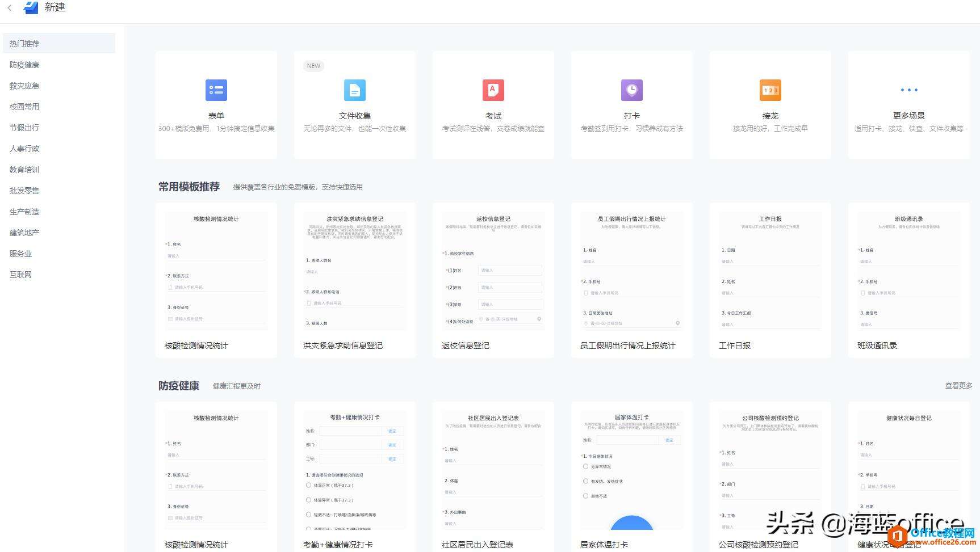The height and width of the screenshot is (552, 980).
Task: Click 无异常情况 radio in 居家体温打卡 preview
Action: (585, 466)
